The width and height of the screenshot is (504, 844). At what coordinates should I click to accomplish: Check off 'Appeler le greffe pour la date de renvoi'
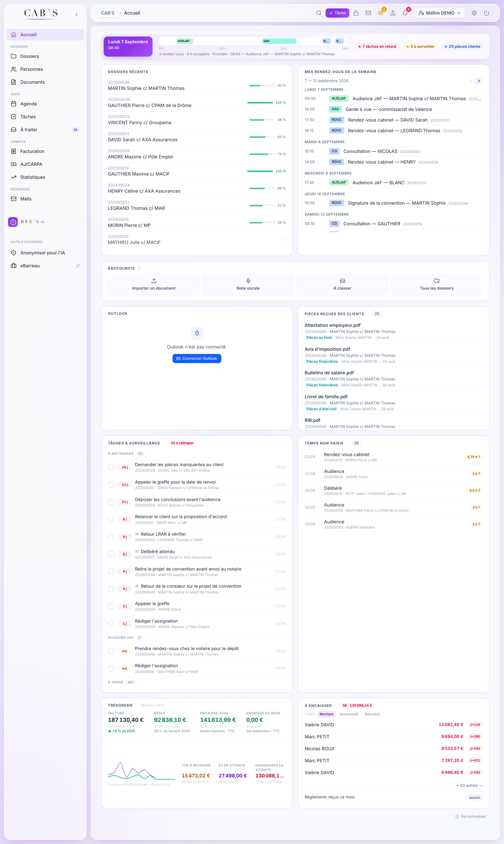[x=111, y=485]
